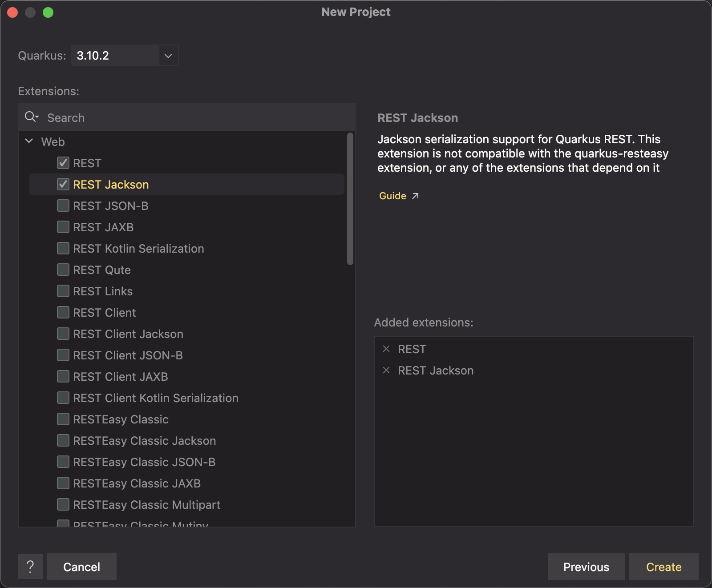Viewport: 712px width, 588px height.
Task: Tick the REST Client checkbox
Action: (x=63, y=313)
